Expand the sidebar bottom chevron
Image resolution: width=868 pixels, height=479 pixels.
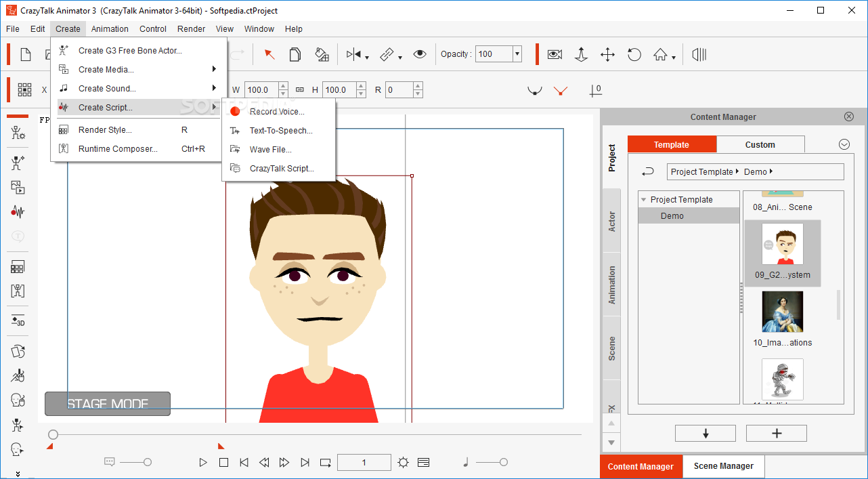pyautogui.click(x=18, y=474)
